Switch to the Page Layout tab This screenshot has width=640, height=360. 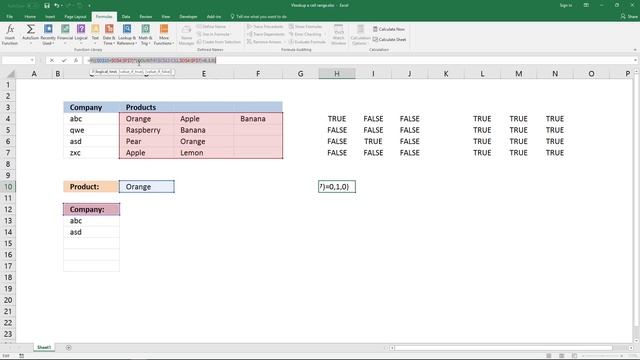click(75, 17)
